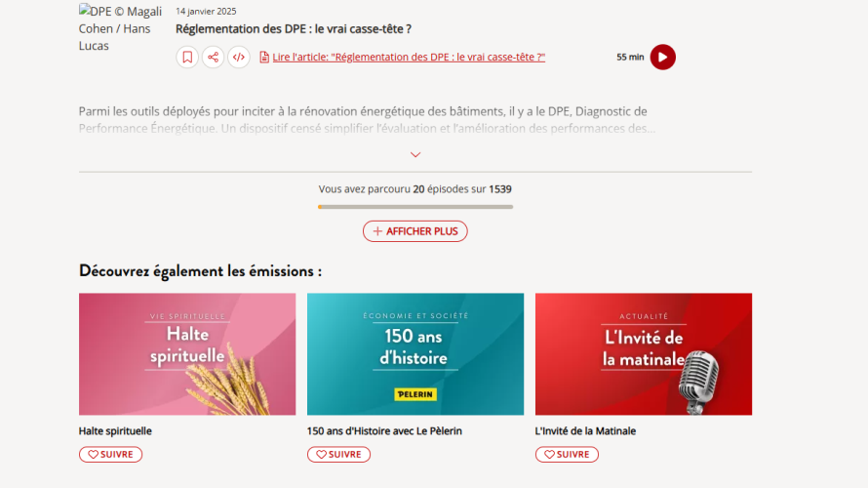Image resolution: width=868 pixels, height=488 pixels.
Task: Follow 150 ans d'Histoire with SUIVRE
Action: (338, 454)
